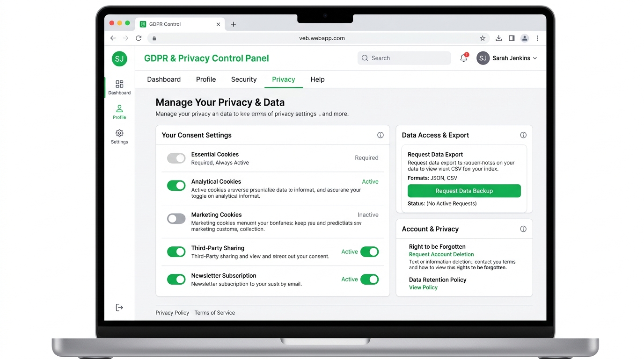The width and height of the screenshot is (644, 359).
Task: Disable Analytical Cookies toggle
Action: click(176, 186)
